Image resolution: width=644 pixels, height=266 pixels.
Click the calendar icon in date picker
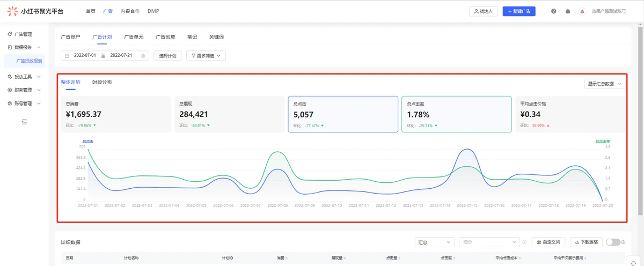pyautogui.click(x=67, y=56)
